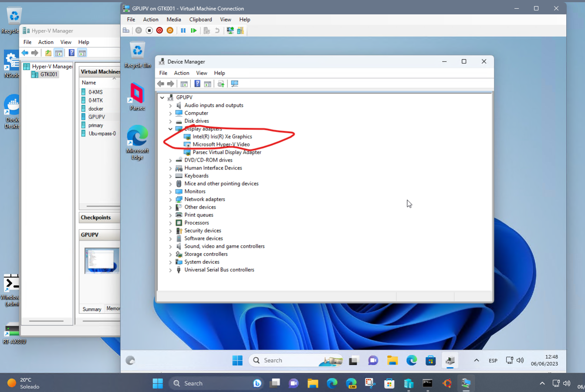Click the Revert toolbar icon in VM Connection

217,30
